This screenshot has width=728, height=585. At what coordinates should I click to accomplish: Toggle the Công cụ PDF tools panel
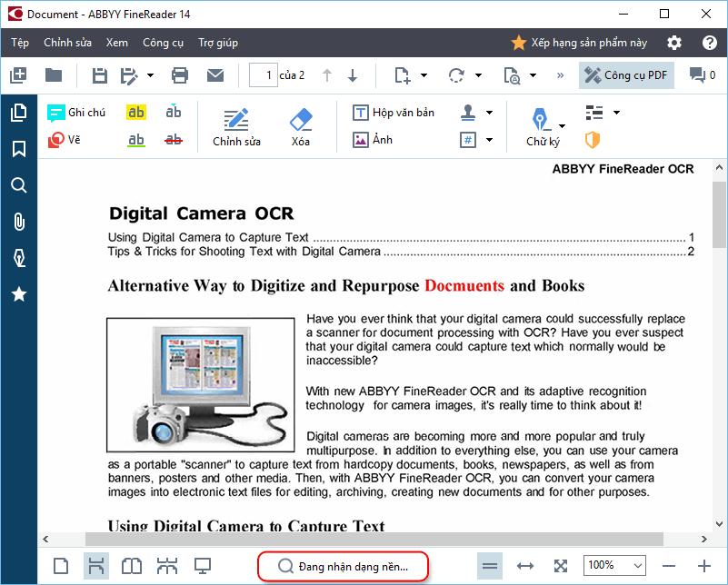(626, 75)
